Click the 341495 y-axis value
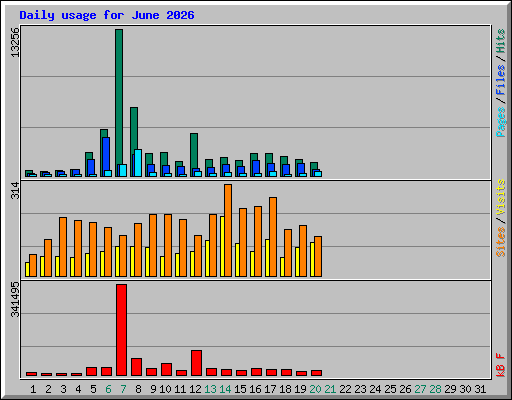The height and width of the screenshot is (400, 512). coord(15,300)
